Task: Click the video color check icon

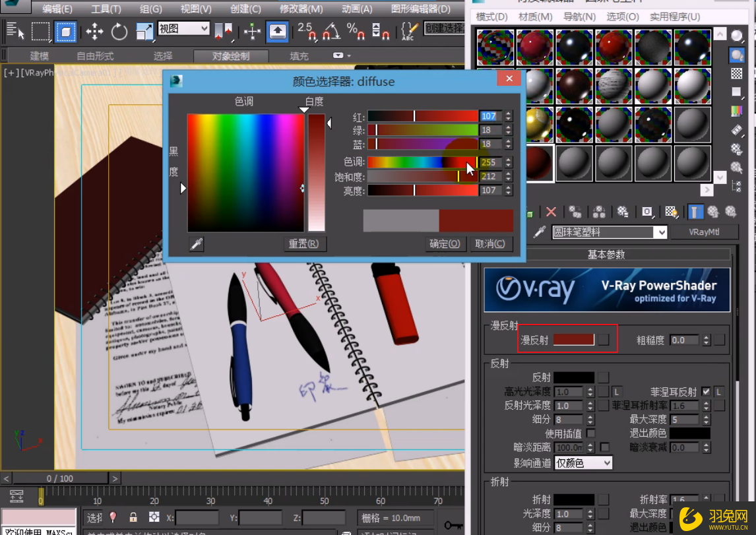Action: 737,111
